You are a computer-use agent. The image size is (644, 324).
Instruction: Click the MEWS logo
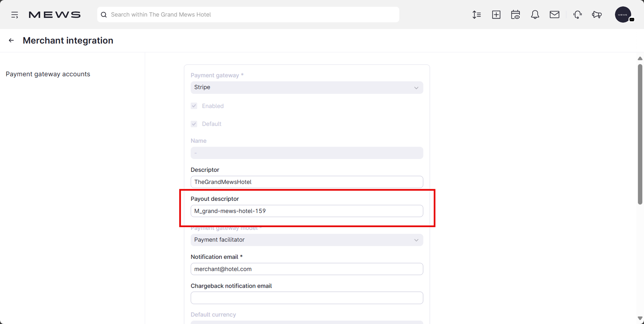click(54, 14)
